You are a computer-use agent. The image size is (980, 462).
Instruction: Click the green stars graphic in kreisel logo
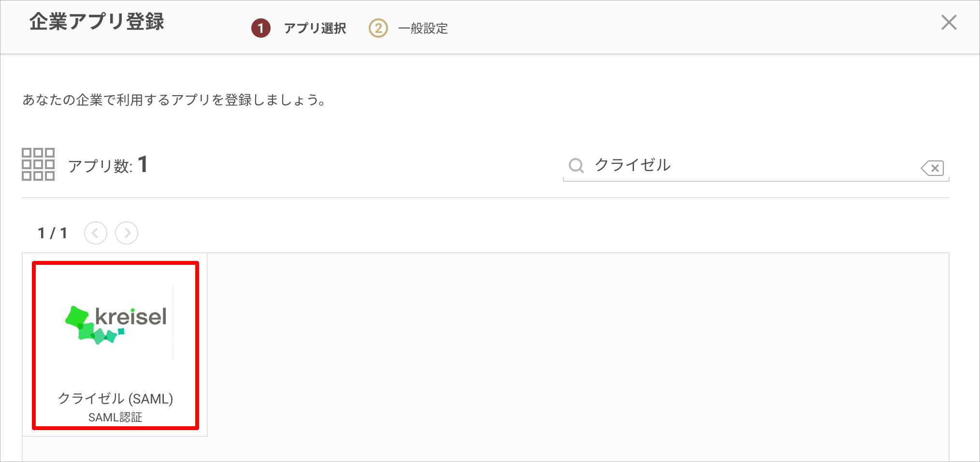pos(95,325)
